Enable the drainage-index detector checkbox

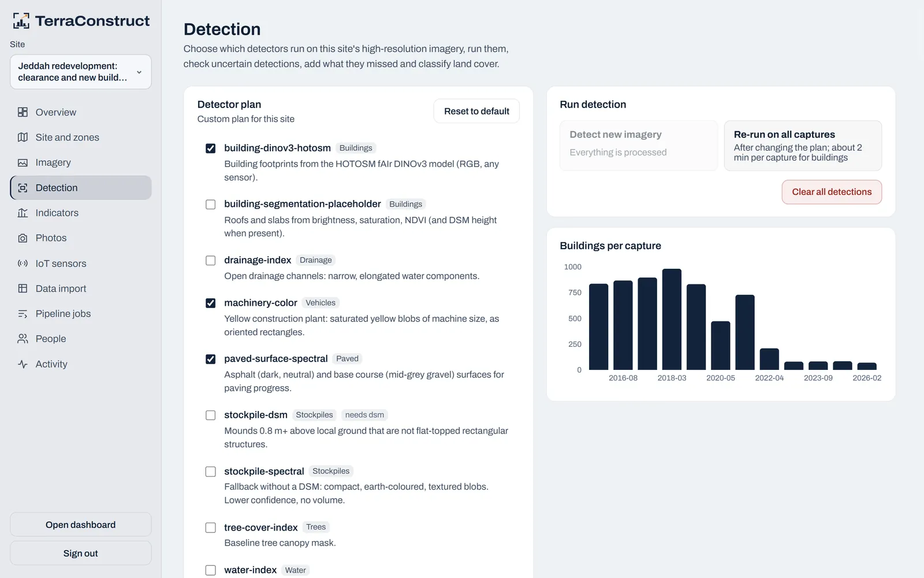click(211, 261)
